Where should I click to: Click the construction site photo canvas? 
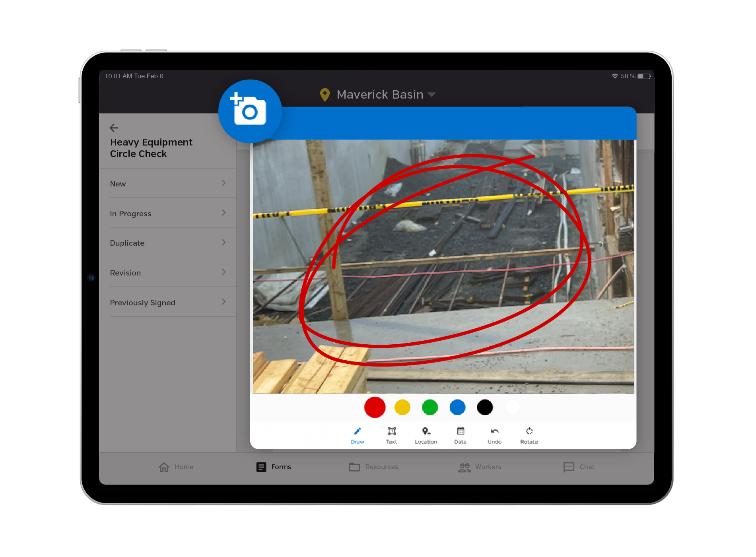tap(443, 266)
